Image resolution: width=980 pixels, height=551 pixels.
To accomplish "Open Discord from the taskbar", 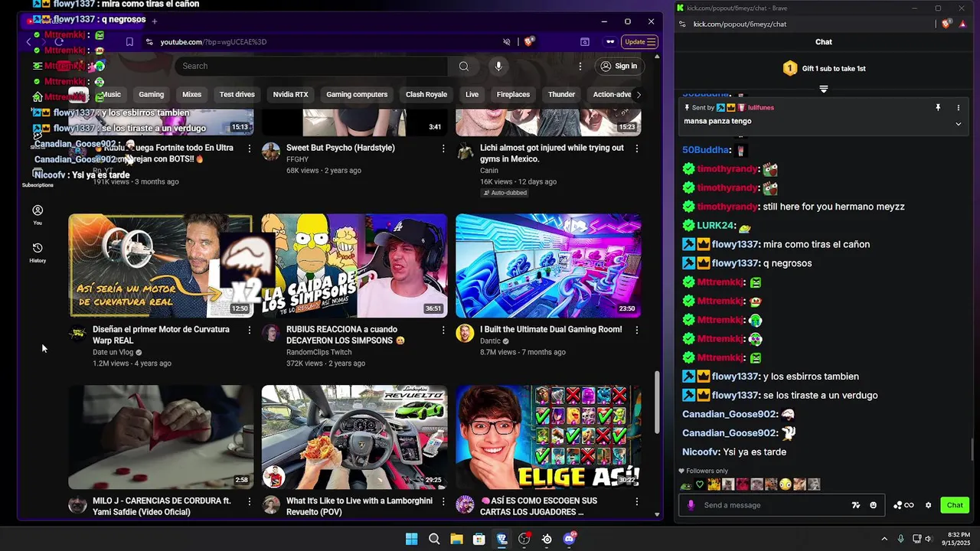I will pos(569,539).
